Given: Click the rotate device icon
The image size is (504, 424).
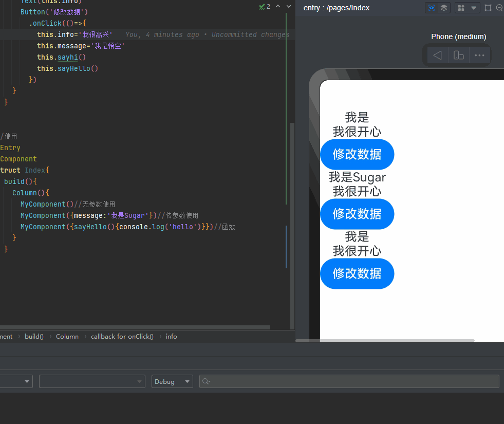Looking at the screenshot, I should tap(458, 56).
